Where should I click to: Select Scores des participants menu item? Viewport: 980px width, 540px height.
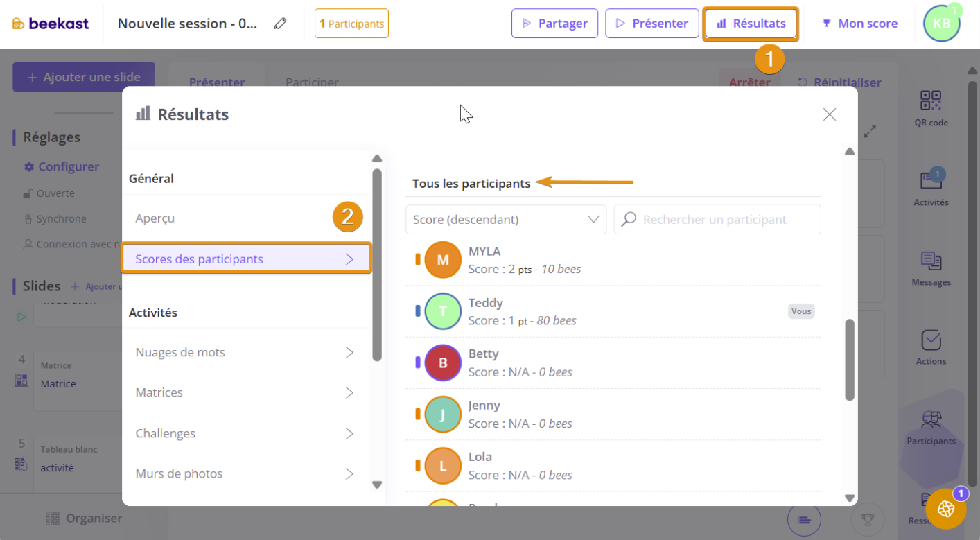245,259
